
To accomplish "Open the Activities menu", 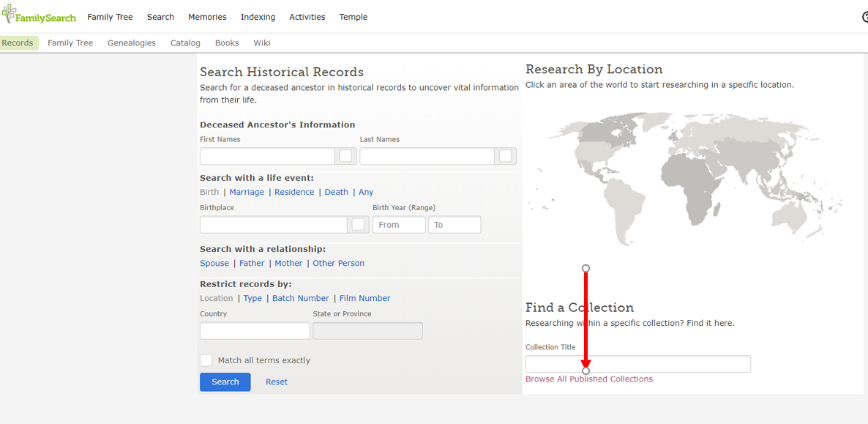I will [307, 17].
